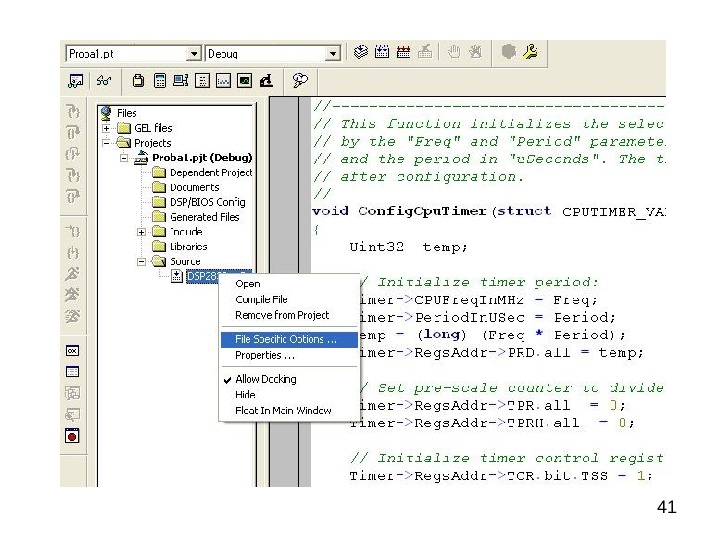Viewport: 720px width, 540px height.
Task: Select the DSP/BIOS Config folder
Action: coord(207,202)
